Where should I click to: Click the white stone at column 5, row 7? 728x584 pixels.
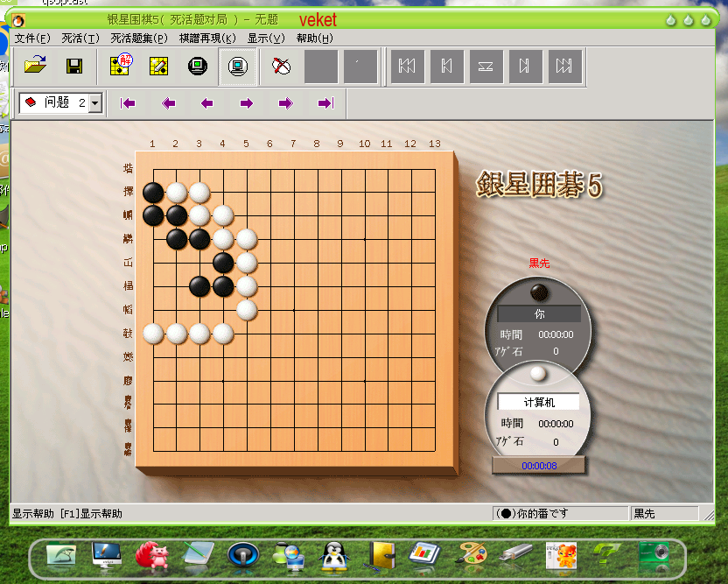click(247, 310)
